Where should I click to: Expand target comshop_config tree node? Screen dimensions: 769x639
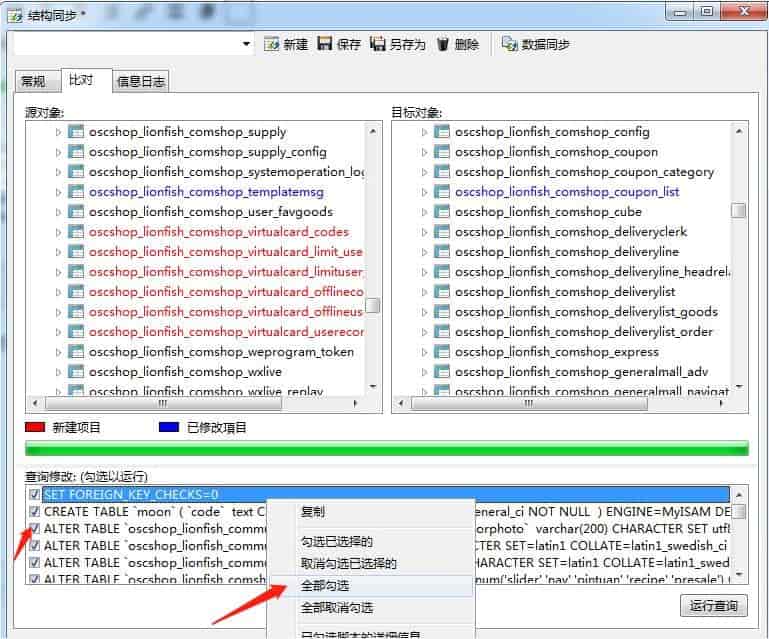tap(424, 132)
